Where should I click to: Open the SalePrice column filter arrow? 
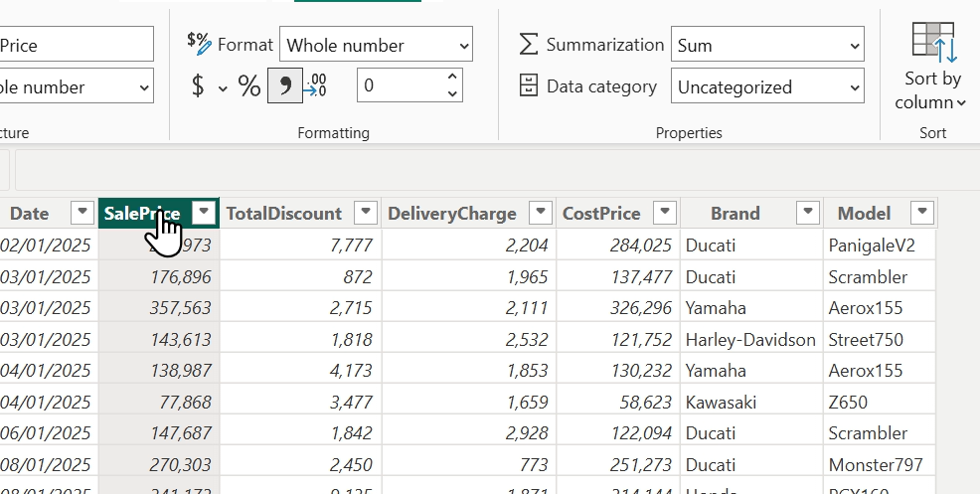204,213
